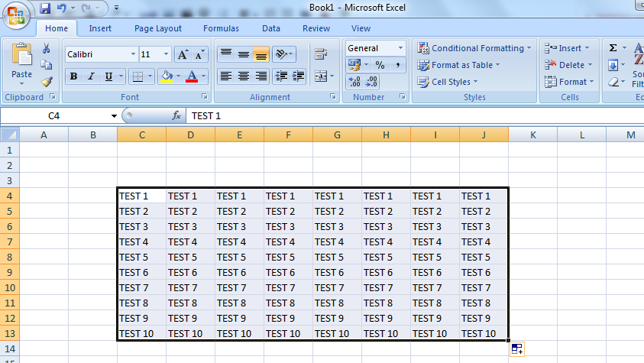Decrease indent of cell contents
Viewport: 644px width, 363px height.
(281, 76)
